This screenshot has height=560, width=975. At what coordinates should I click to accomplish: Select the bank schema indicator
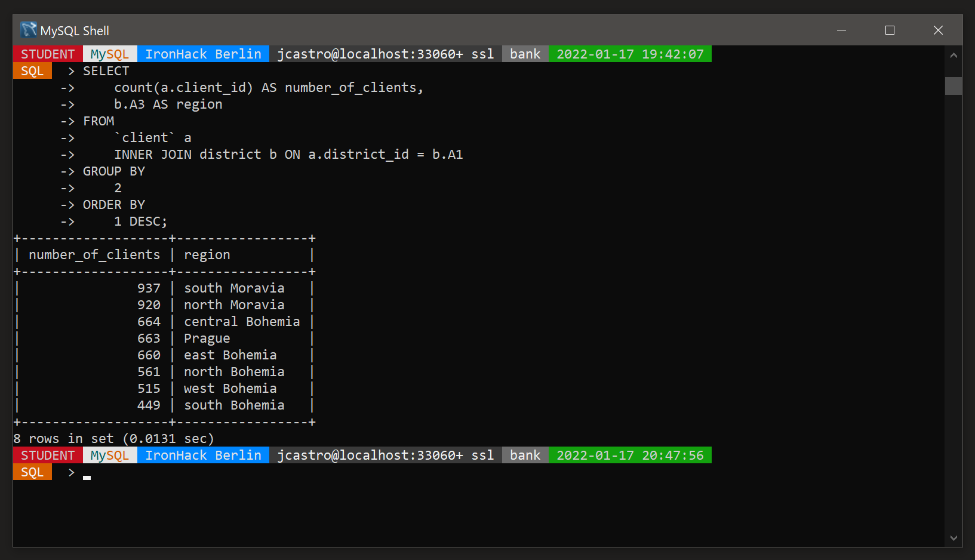tap(524, 54)
